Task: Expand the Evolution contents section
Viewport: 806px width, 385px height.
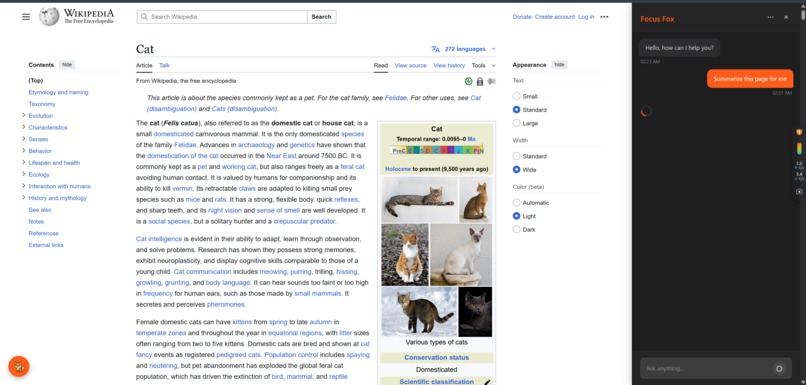Action: click(24, 115)
